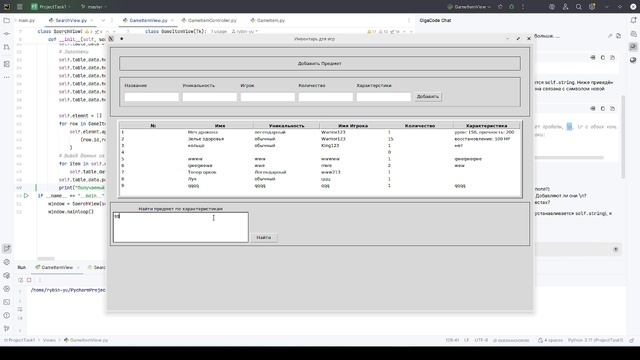The width and height of the screenshot is (640, 360).
Task: Open more tool windows ellipsis in left sidebar
Action: [x=7, y=77]
